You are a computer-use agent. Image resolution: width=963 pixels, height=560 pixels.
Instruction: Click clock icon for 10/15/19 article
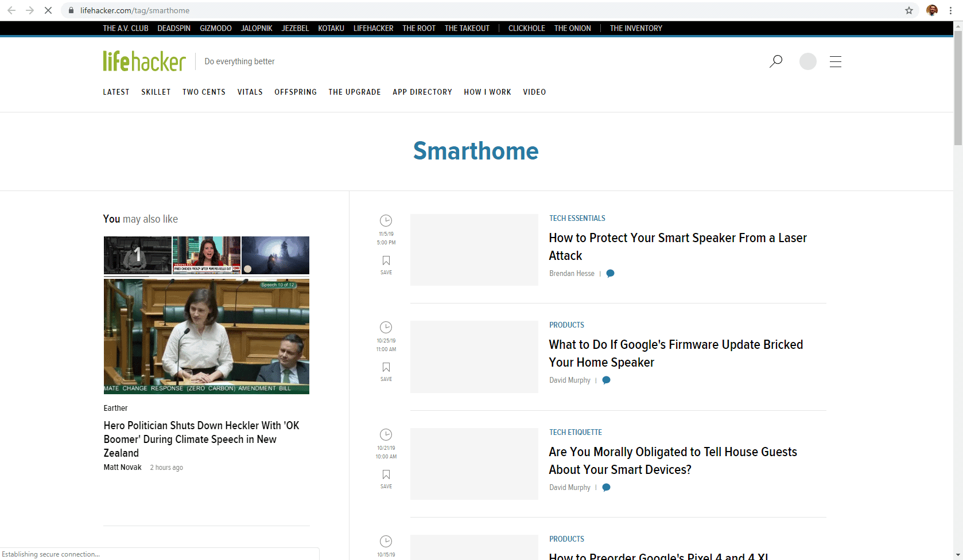pos(386,541)
